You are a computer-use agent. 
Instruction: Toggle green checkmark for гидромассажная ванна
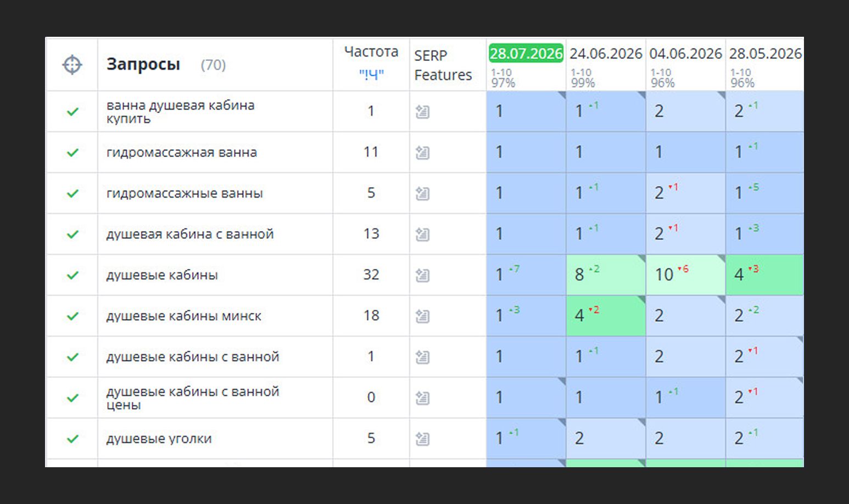(x=72, y=153)
